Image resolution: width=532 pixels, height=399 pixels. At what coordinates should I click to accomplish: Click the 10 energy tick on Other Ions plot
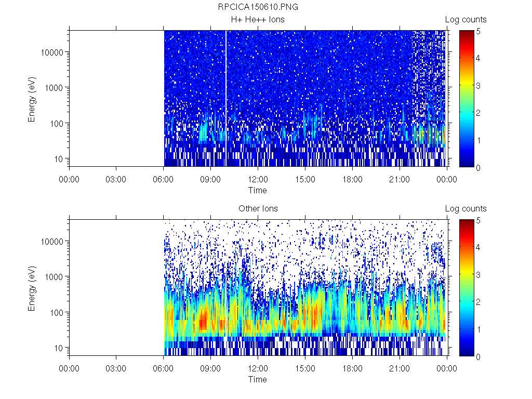pos(59,348)
